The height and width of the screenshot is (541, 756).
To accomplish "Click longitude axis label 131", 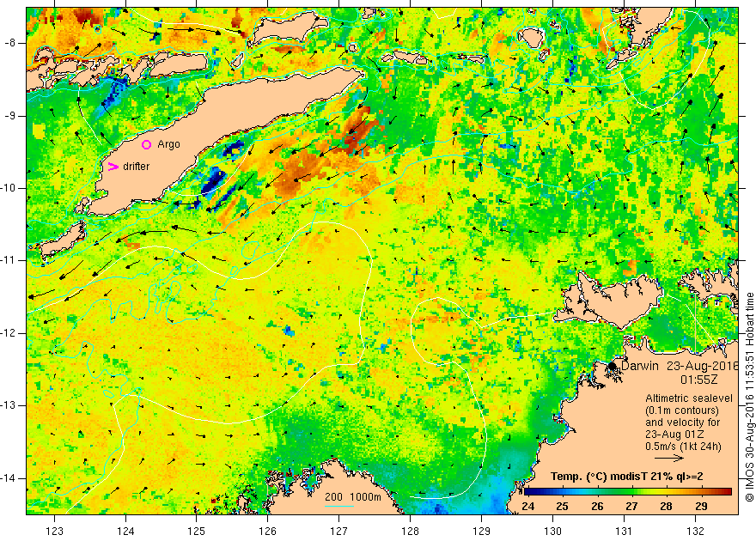I will 624,532.
